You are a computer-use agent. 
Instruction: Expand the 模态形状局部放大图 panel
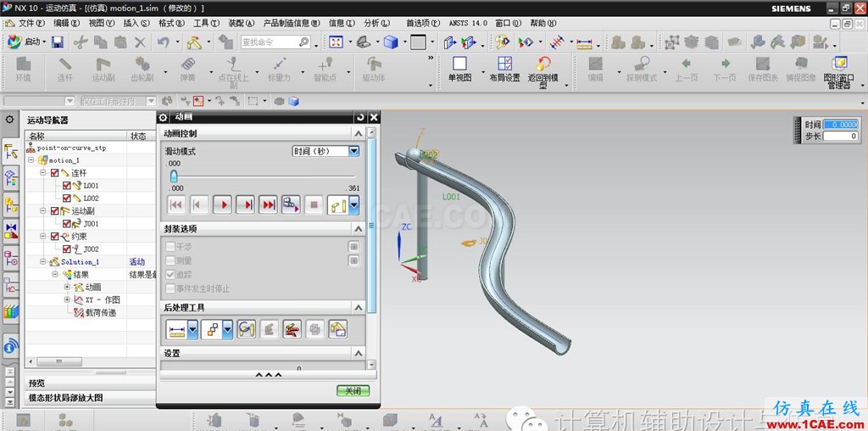(92, 398)
